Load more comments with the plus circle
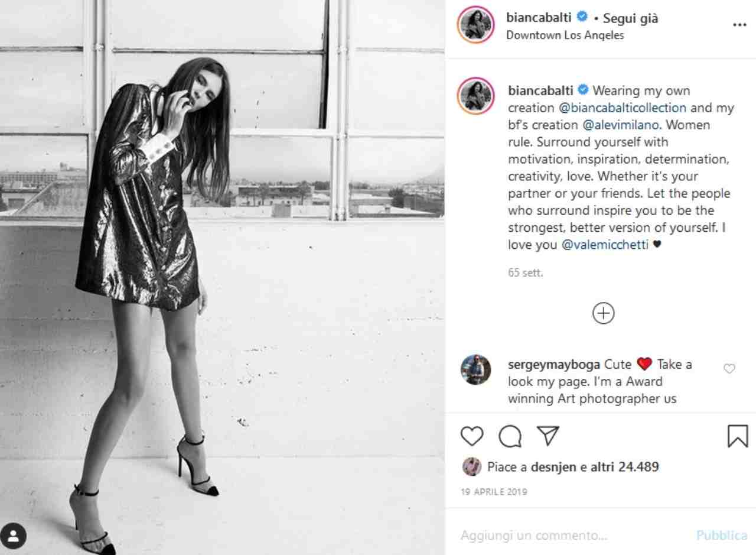This screenshot has width=756, height=555. click(603, 313)
